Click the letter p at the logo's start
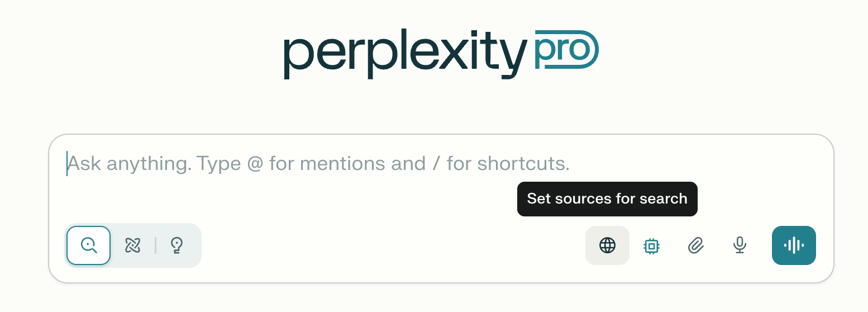Viewport: 868px width, 312px height. click(299, 59)
